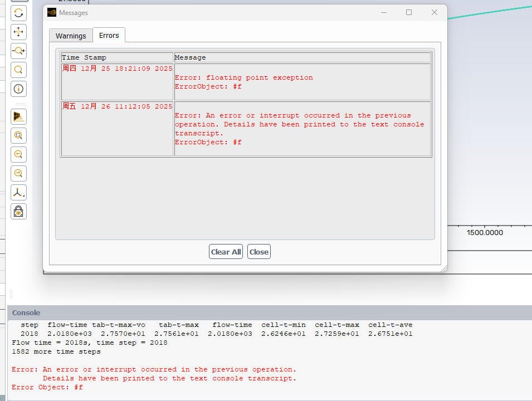Click the toolbar separator drag handle
The height and width of the screenshot is (401, 532).
click(x=21, y=104)
